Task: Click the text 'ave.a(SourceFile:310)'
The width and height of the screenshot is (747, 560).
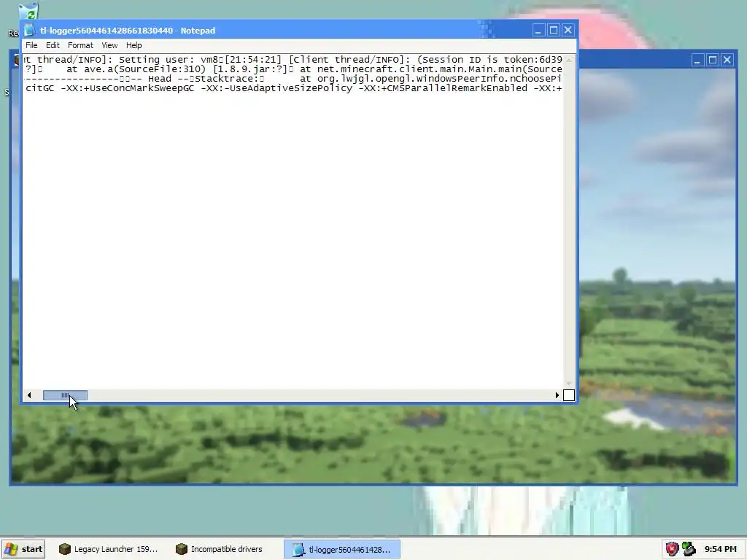Action: [x=145, y=69]
